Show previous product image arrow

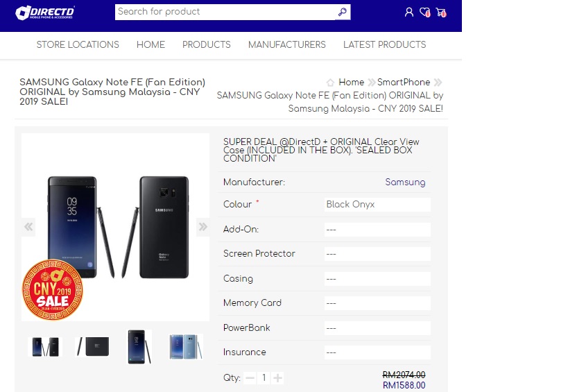(x=28, y=227)
